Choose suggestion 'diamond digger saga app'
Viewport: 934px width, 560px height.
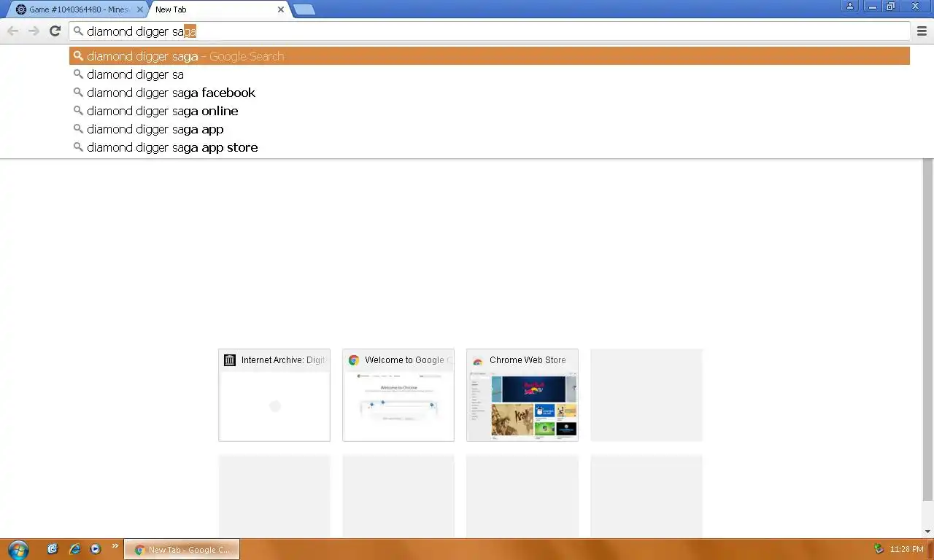click(x=490, y=129)
